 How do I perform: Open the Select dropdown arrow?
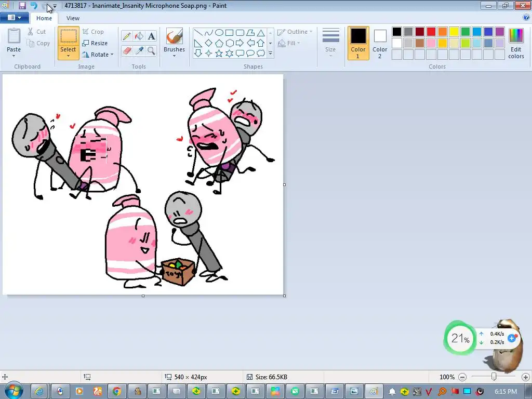68,56
